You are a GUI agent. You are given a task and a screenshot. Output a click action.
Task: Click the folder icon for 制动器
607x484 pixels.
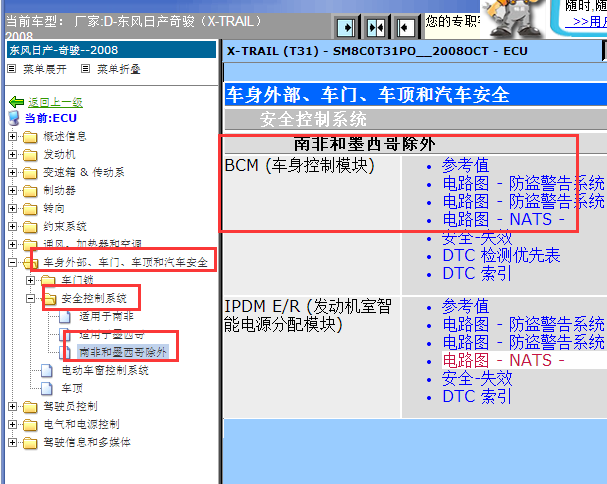[x=30, y=191]
